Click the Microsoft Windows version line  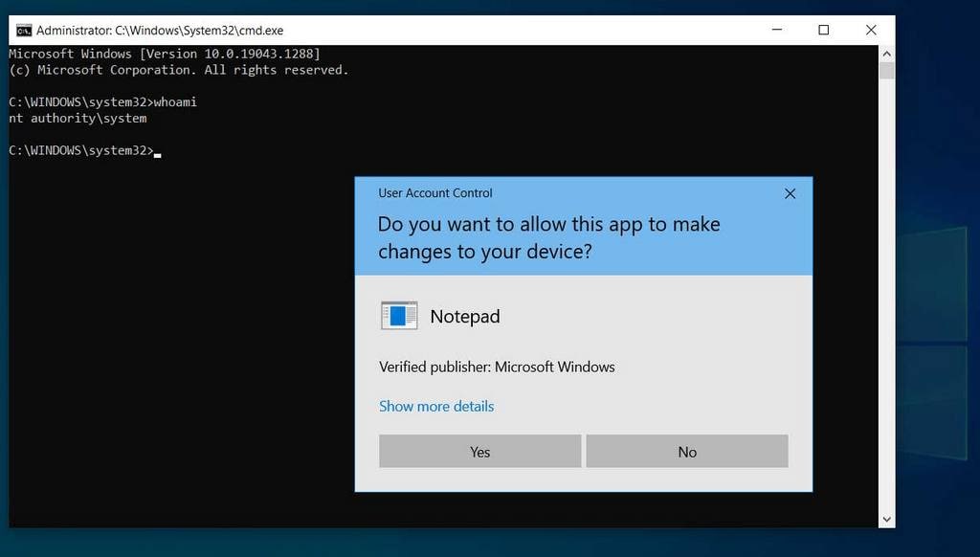(165, 54)
